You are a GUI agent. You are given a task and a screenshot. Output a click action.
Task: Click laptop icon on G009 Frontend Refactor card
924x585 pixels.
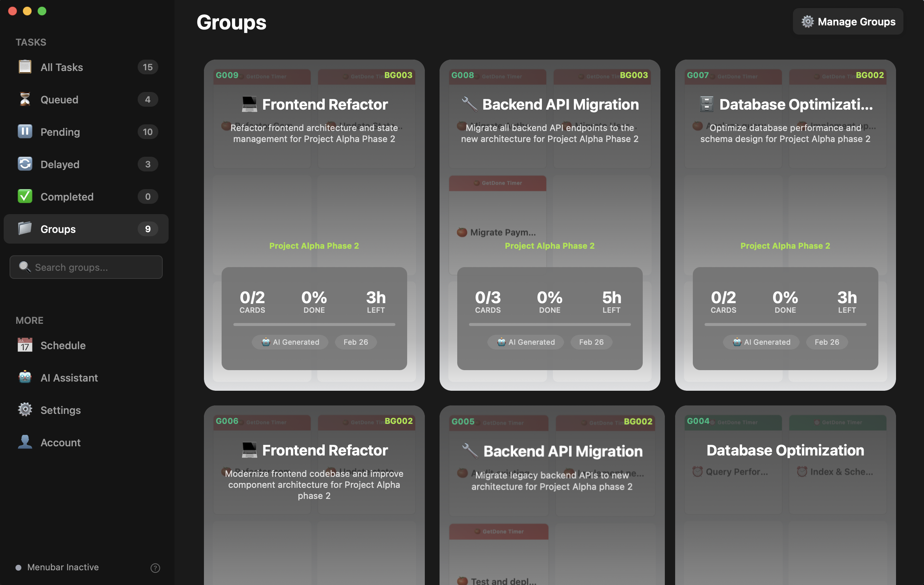(x=250, y=104)
